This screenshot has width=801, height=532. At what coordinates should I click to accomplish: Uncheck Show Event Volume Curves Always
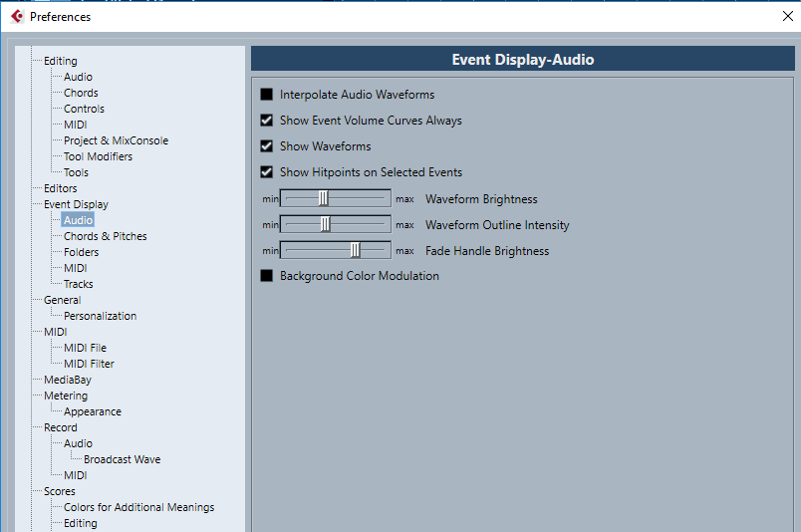[x=267, y=121]
